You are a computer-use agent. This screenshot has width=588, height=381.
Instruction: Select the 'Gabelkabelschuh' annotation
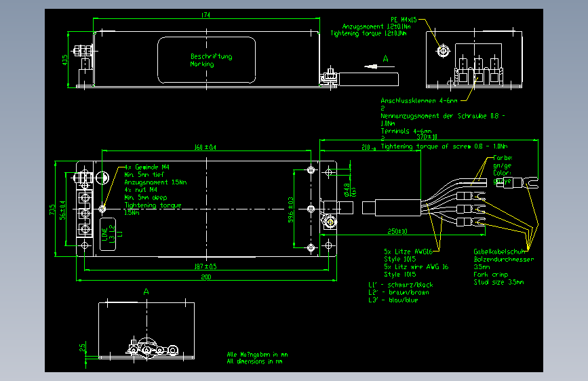coord(500,252)
